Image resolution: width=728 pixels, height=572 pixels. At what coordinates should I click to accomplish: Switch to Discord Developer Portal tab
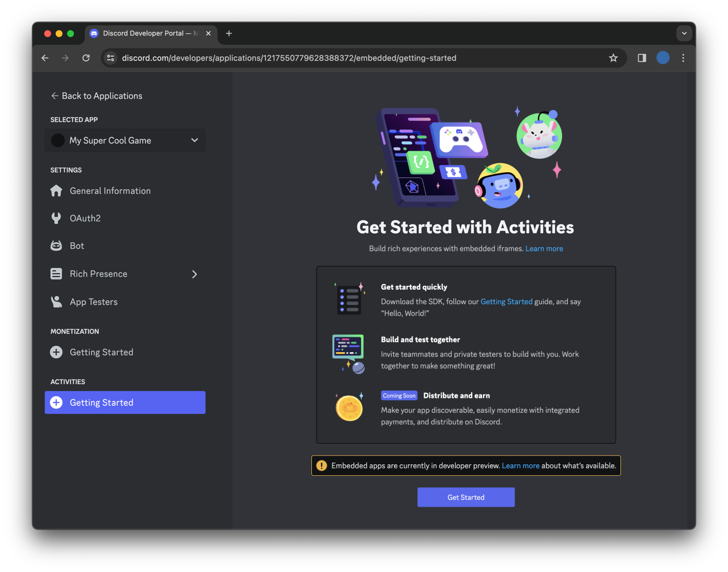(151, 33)
